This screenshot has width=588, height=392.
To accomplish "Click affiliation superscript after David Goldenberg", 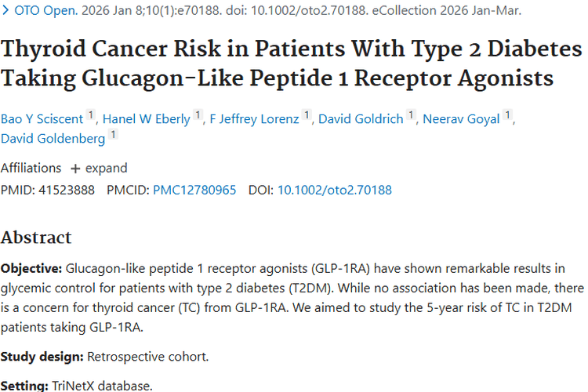I will click(x=113, y=136).
